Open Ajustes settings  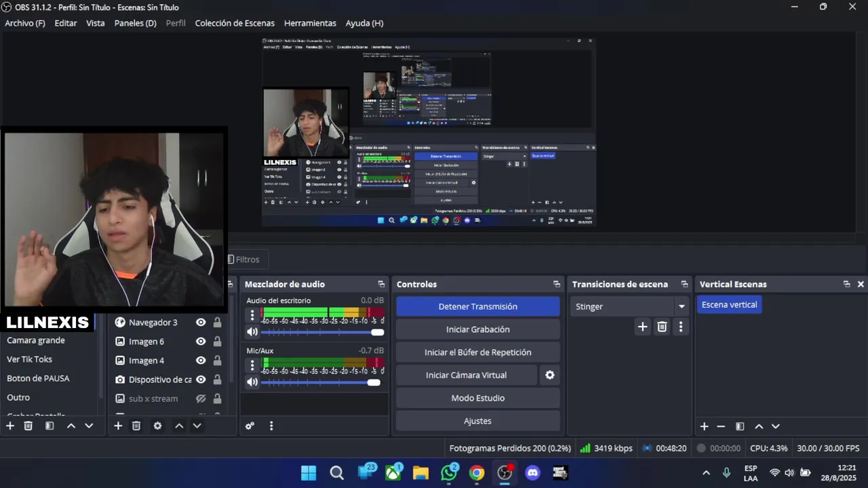pos(478,421)
